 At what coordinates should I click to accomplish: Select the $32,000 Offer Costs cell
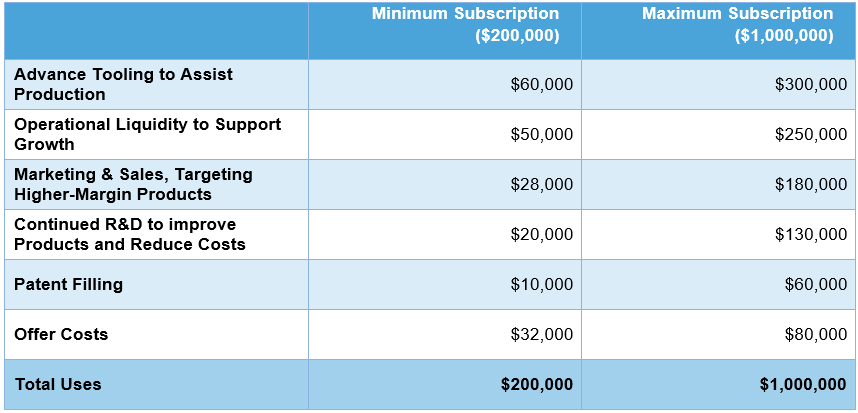pyautogui.click(x=541, y=334)
